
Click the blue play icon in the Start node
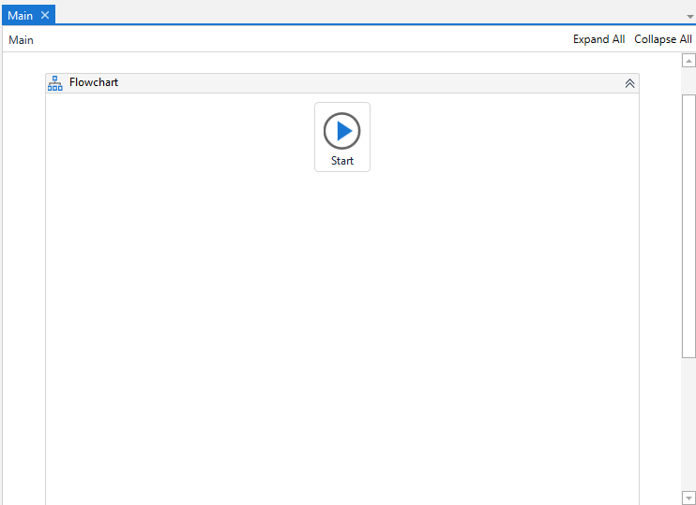tap(342, 130)
